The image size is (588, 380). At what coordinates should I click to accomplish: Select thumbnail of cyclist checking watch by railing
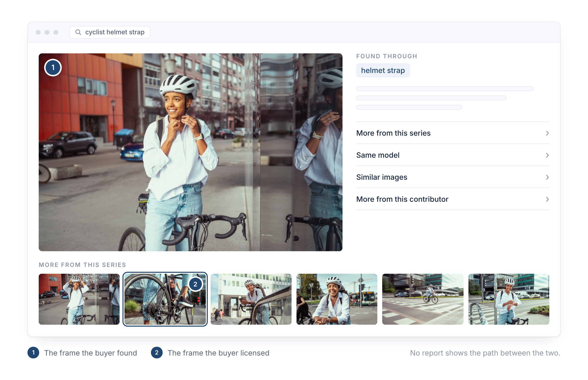509,299
